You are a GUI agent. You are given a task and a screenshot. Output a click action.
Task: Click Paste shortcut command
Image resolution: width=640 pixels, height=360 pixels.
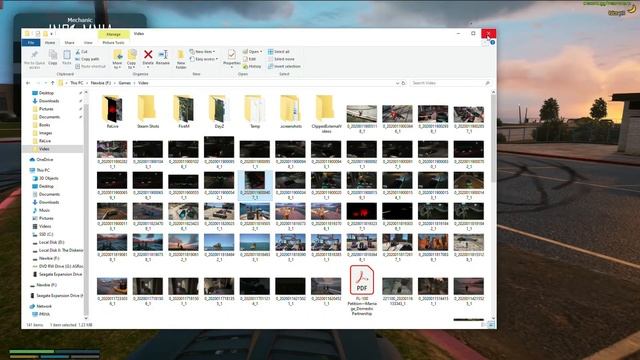coord(90,67)
